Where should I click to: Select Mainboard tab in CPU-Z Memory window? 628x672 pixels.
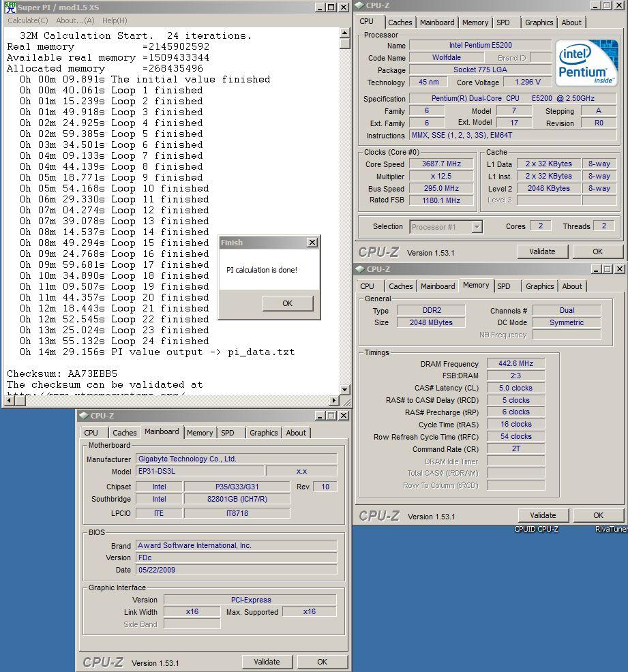point(438,286)
